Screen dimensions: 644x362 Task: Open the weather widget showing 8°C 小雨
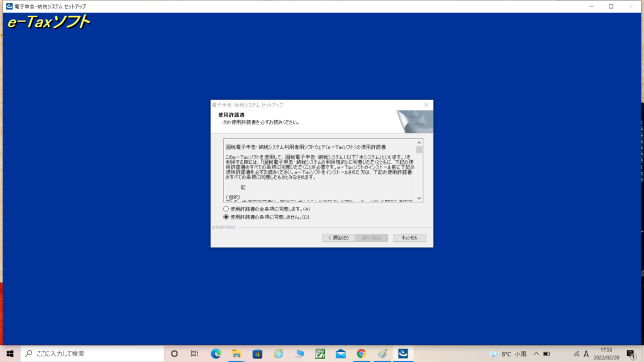(508, 354)
